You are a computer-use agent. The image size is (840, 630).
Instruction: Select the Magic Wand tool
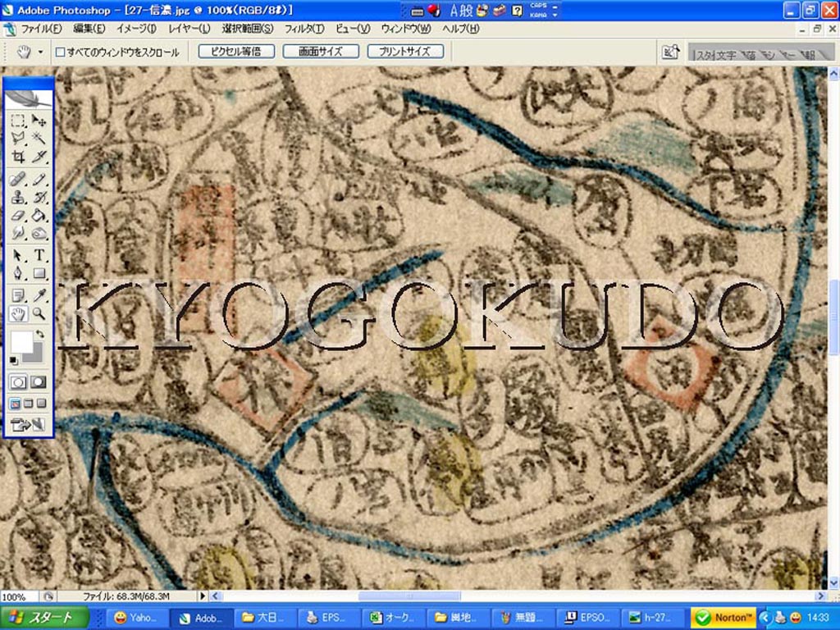click(x=39, y=138)
